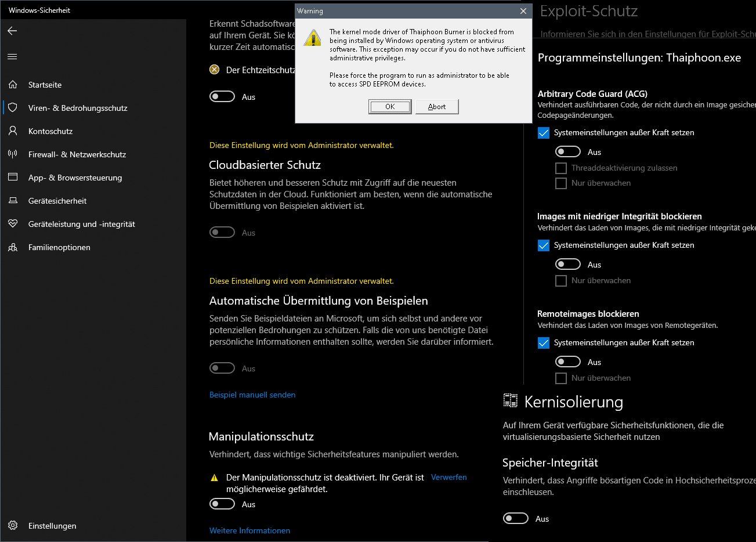This screenshot has width=756, height=542.
Task: Open the hamburger navigation menu
Action: 12,57
